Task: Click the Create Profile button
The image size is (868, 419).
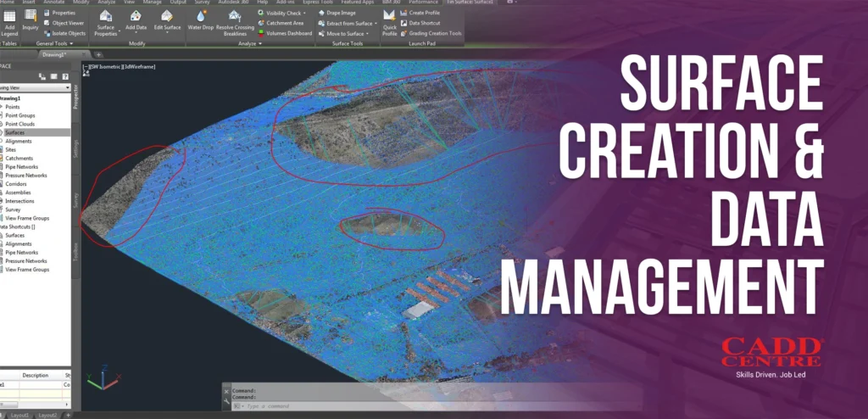Action: pyautogui.click(x=424, y=13)
